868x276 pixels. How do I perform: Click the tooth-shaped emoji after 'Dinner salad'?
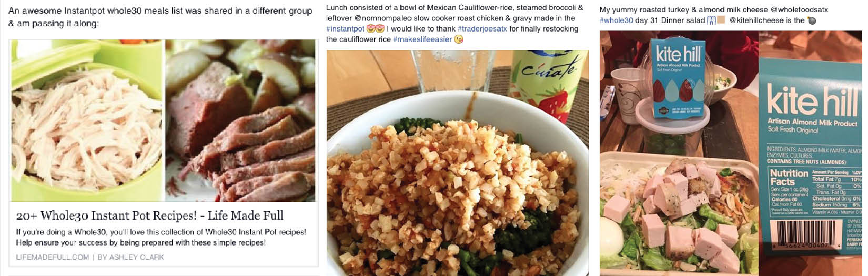point(711,21)
